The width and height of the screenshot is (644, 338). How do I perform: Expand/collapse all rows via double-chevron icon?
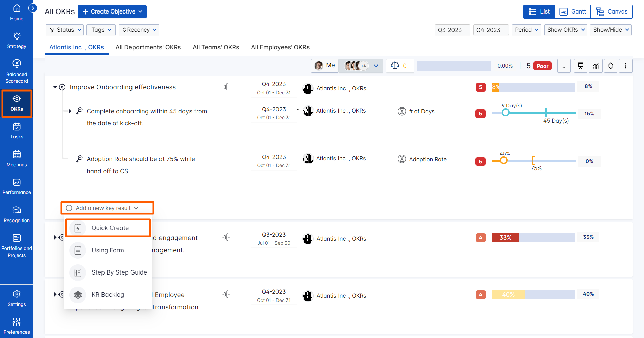point(610,66)
